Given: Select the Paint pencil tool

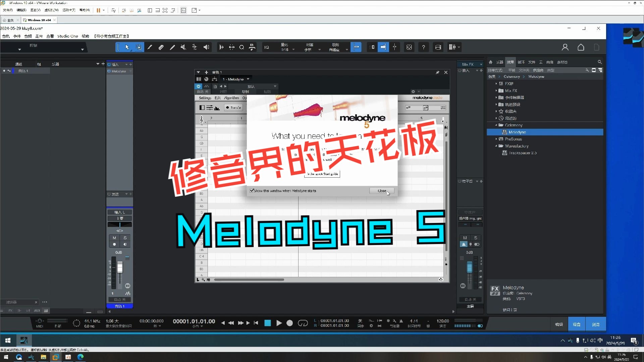Looking at the screenshot, I should pyautogui.click(x=172, y=47).
